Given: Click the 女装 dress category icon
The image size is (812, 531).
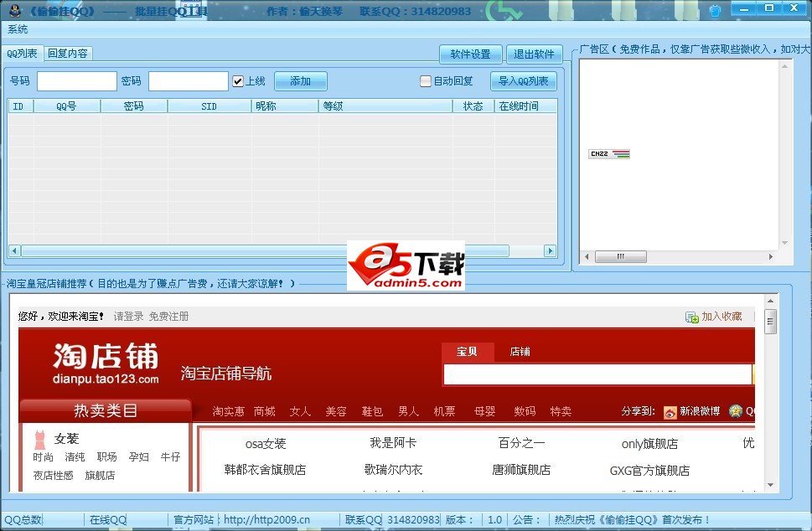Looking at the screenshot, I should 39,440.
